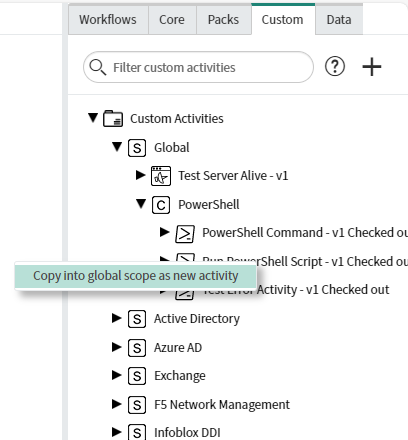Click the Azure AD S icon

pos(137,348)
